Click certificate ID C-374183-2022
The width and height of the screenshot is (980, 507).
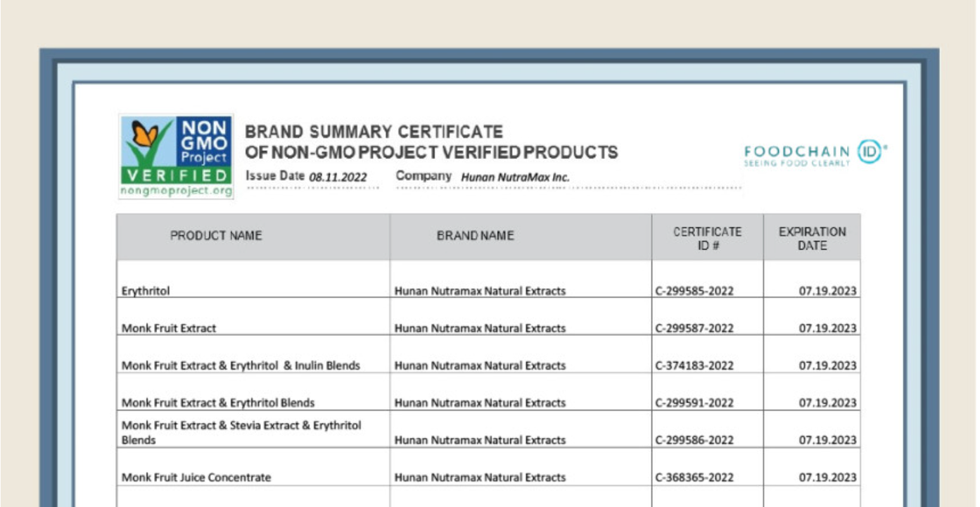[694, 365]
